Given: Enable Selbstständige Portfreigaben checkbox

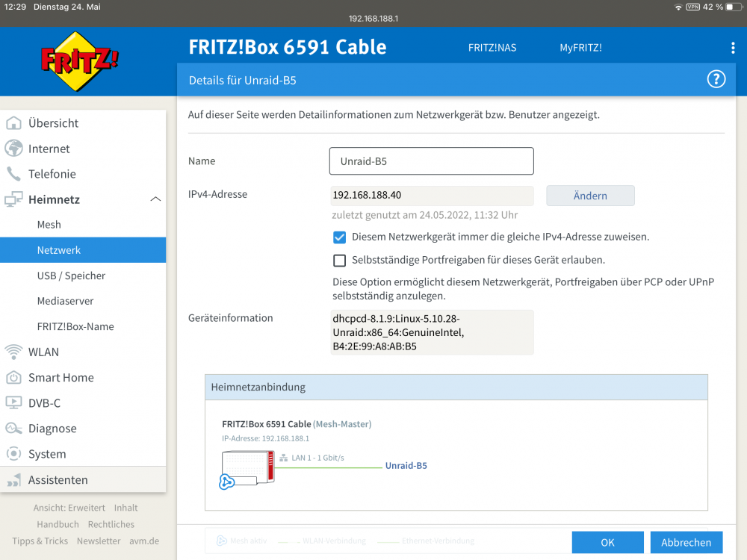Looking at the screenshot, I should (x=339, y=261).
